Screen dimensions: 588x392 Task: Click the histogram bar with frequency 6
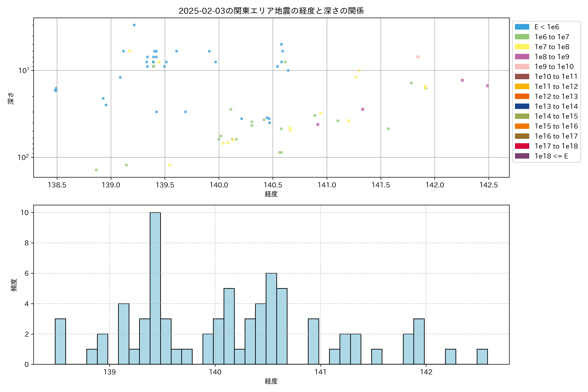pyautogui.click(x=271, y=319)
